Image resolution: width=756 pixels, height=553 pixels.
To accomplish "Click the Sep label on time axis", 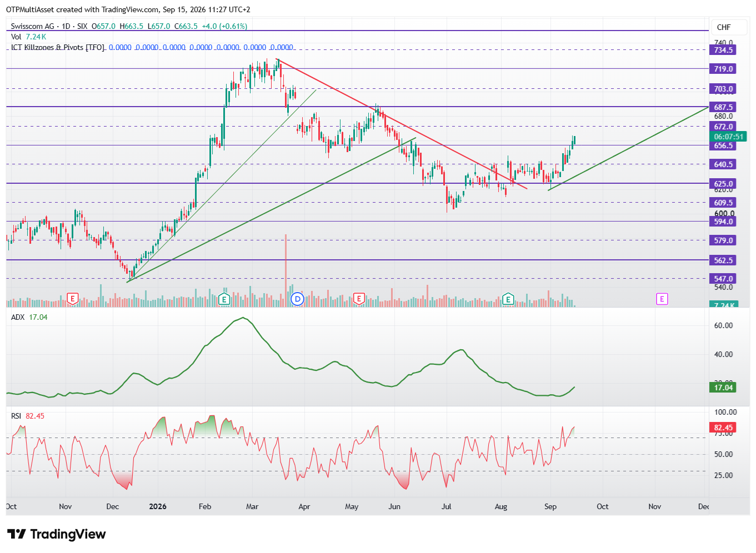I will 550,506.
